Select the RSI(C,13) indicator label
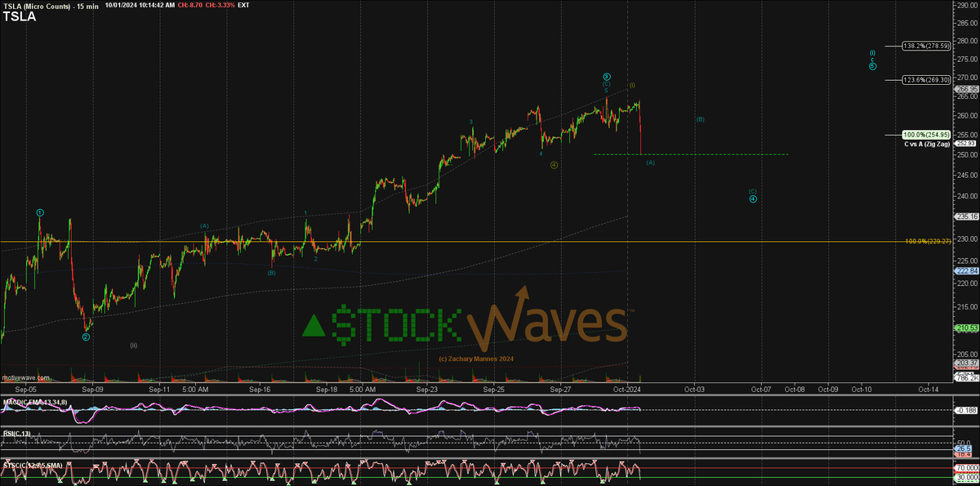 (x=16, y=431)
